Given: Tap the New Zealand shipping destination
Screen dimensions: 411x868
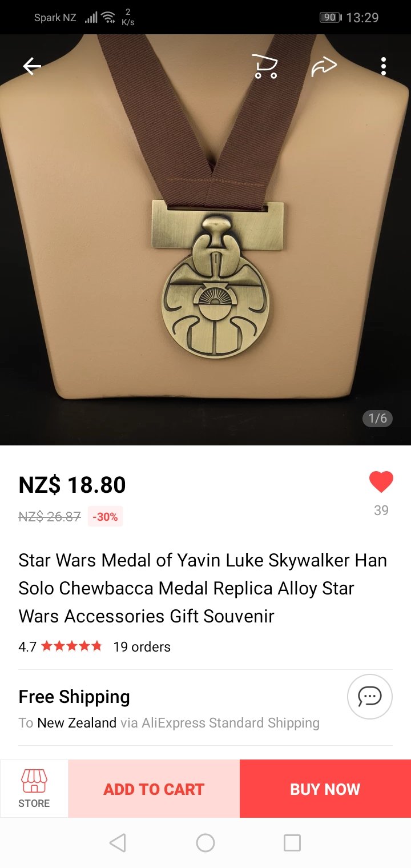Looking at the screenshot, I should [x=77, y=723].
